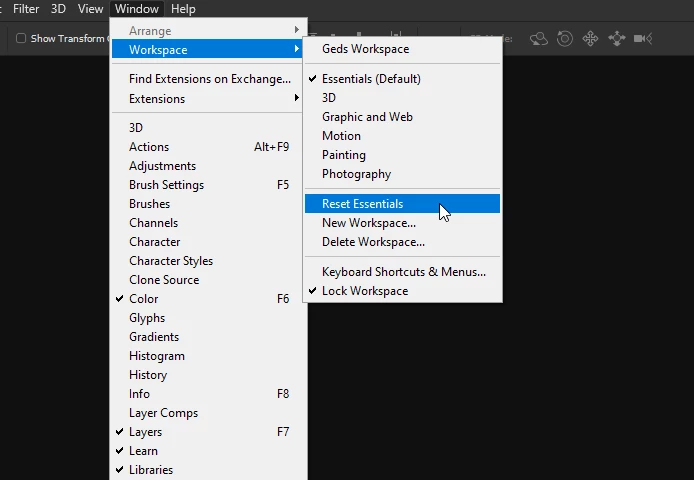The height and width of the screenshot is (480, 694).
Task: Open the Gradients panel
Action: (209, 337)
